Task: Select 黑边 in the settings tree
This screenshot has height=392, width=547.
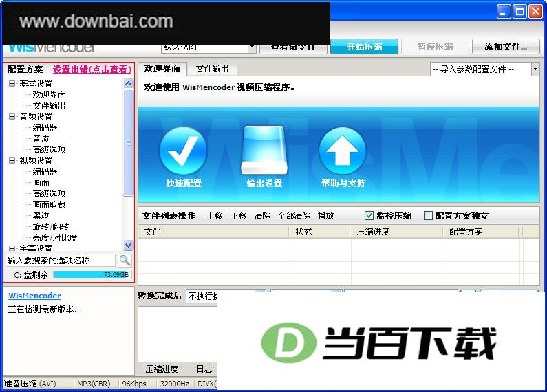Action: 41,215
